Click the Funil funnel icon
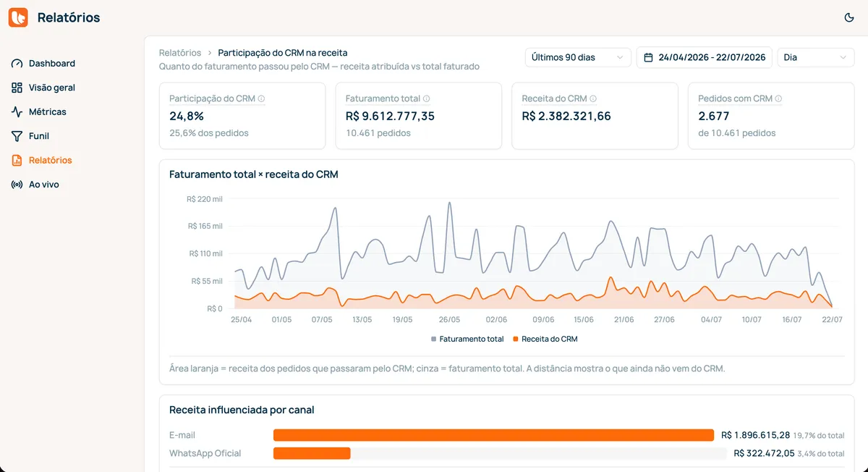Screen dimensions: 868x472 coord(17,136)
